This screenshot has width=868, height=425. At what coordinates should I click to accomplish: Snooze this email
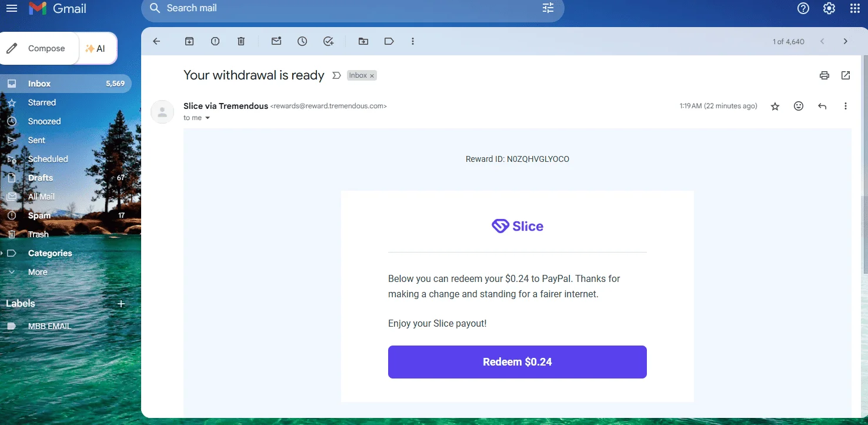(x=302, y=41)
